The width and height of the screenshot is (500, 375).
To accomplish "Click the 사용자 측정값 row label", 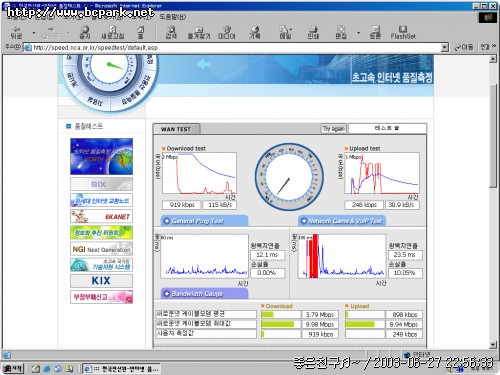I will click(x=206, y=333).
